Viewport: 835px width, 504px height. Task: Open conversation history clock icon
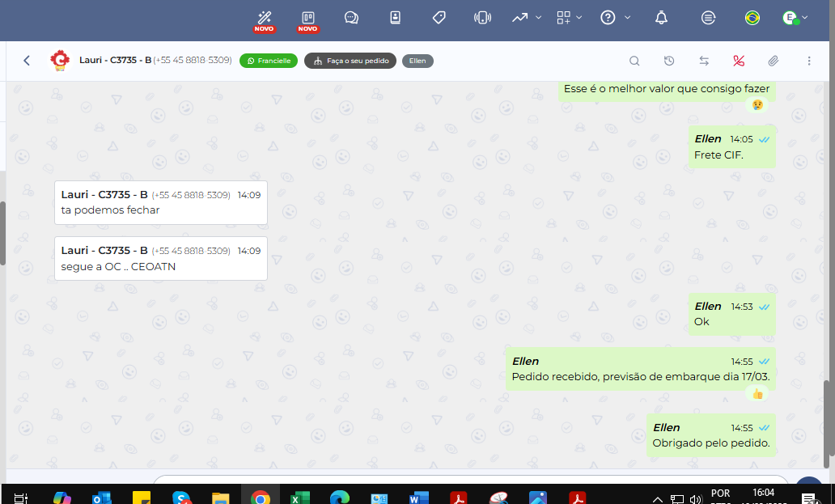669,61
